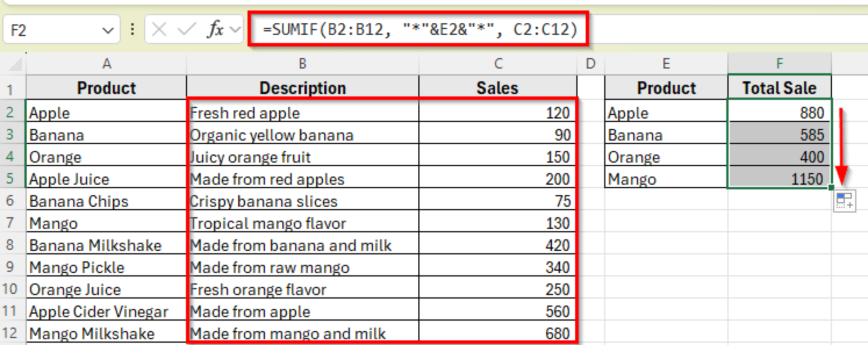Viewport: 868px width, 345px height.
Task: Select column B header
Action: click(x=302, y=64)
